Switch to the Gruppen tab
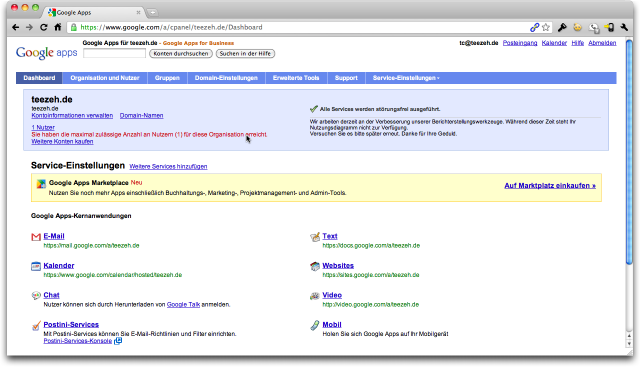640x367 pixels. click(167, 78)
